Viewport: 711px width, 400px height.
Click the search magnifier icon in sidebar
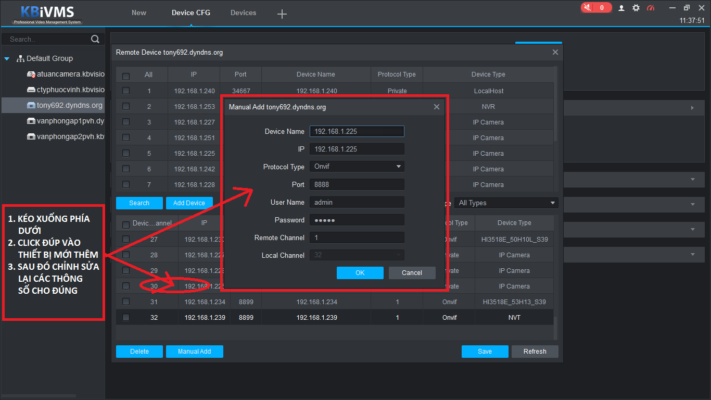click(x=95, y=39)
